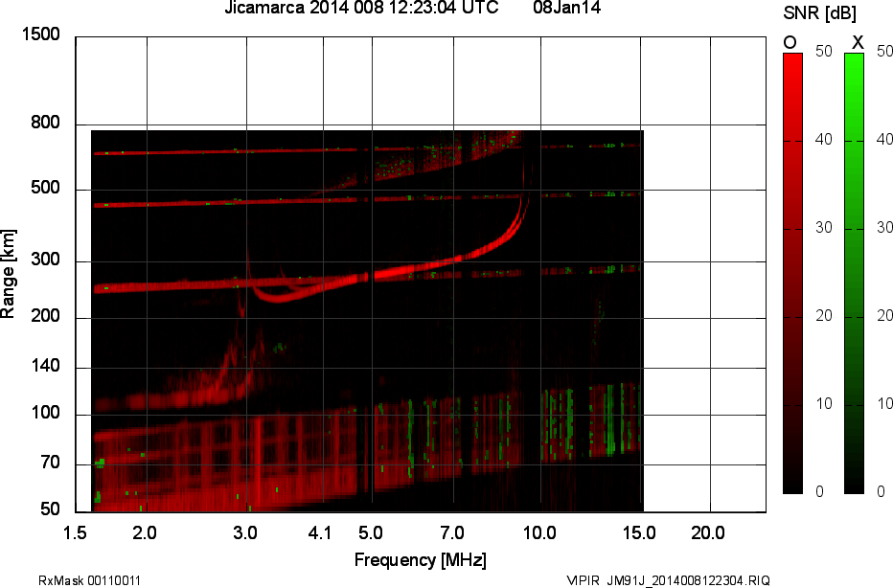The height and width of the screenshot is (588, 893).
Task: Click the SNR [dB] legend title
Action: pyautogui.click(x=820, y=12)
